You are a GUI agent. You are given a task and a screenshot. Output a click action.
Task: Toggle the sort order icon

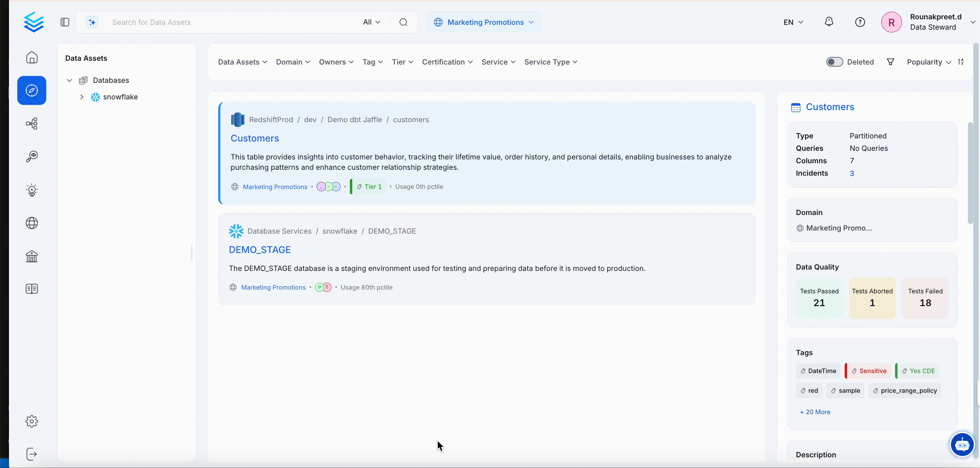961,62
